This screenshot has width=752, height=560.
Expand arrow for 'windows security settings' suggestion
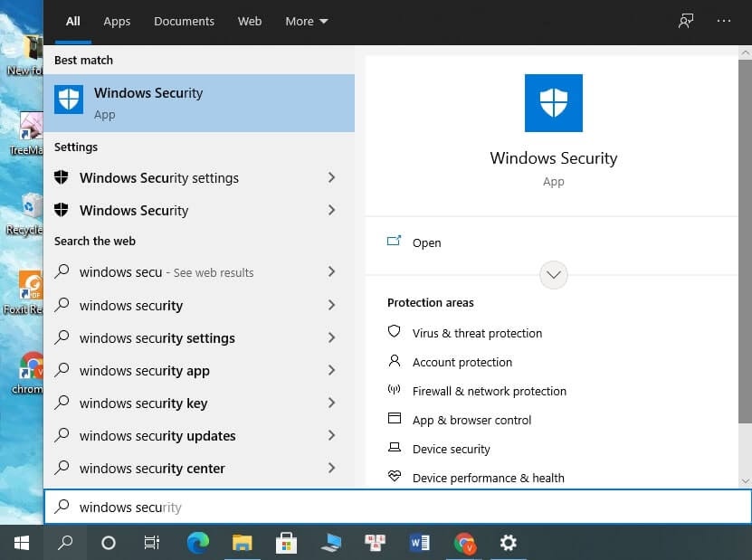pyautogui.click(x=331, y=337)
